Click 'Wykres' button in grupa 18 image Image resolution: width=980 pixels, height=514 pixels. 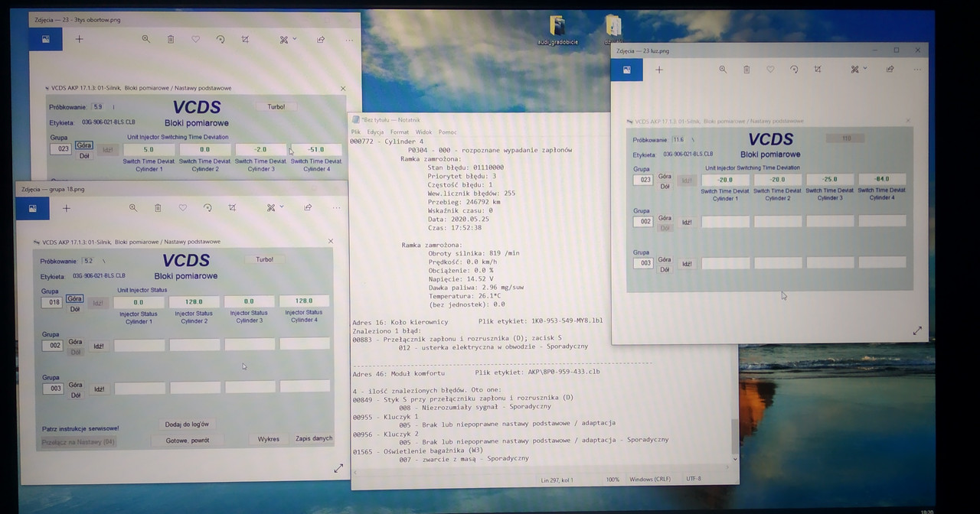(x=269, y=439)
